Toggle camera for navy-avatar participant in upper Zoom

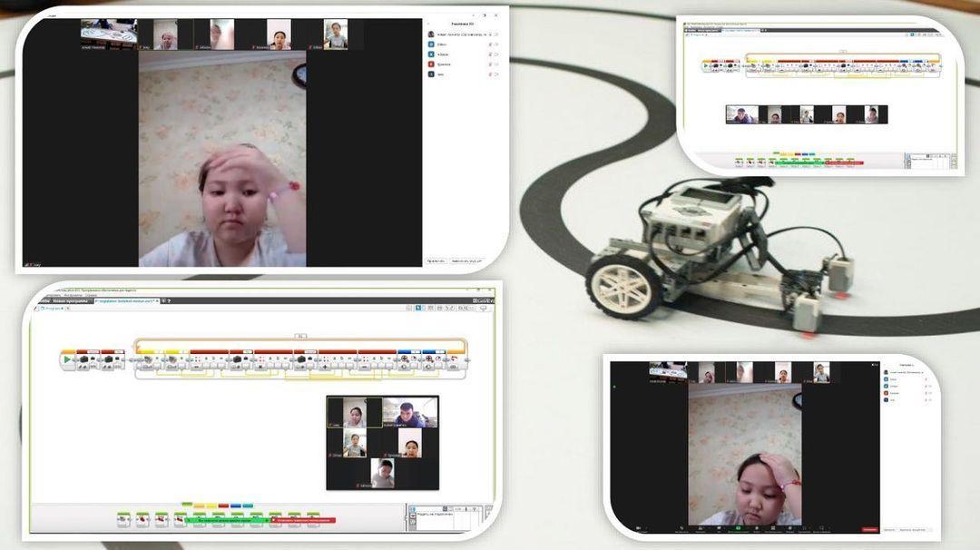tap(496, 74)
